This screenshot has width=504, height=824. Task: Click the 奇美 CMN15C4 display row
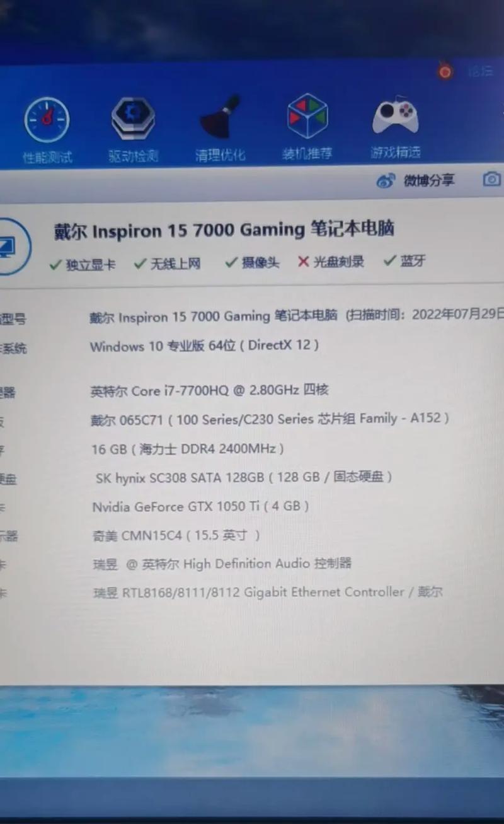coord(176,535)
